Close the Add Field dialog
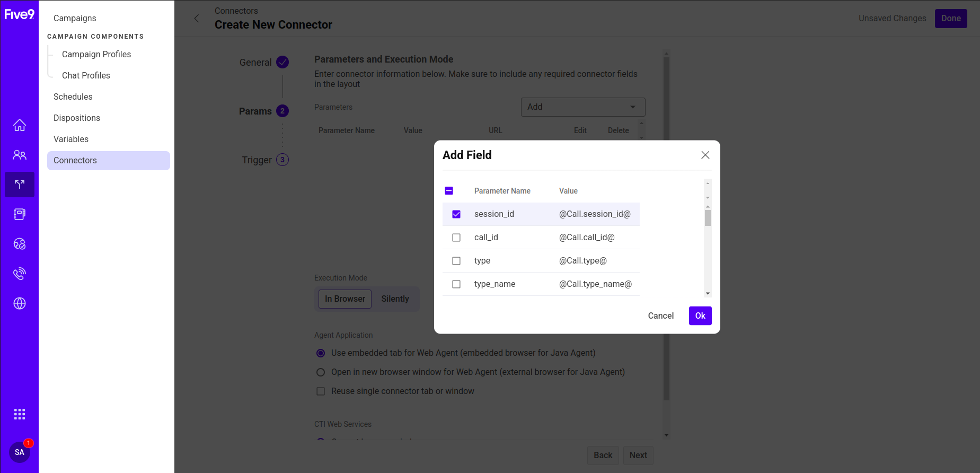This screenshot has height=473, width=980. point(705,155)
